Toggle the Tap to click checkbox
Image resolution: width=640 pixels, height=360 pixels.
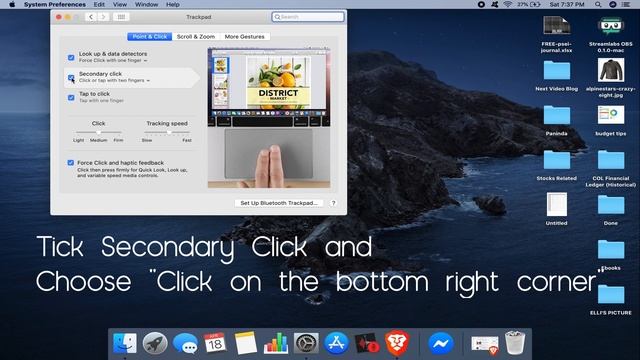click(71, 98)
